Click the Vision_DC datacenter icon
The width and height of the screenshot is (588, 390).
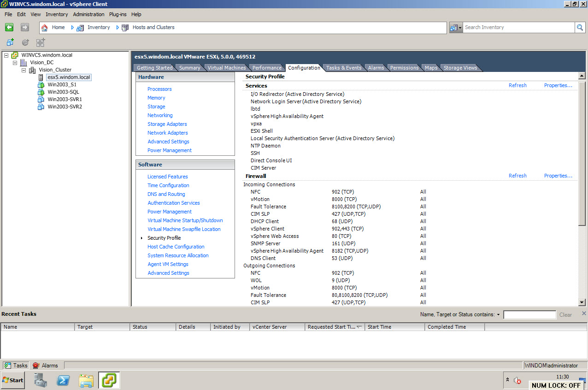tap(24, 63)
